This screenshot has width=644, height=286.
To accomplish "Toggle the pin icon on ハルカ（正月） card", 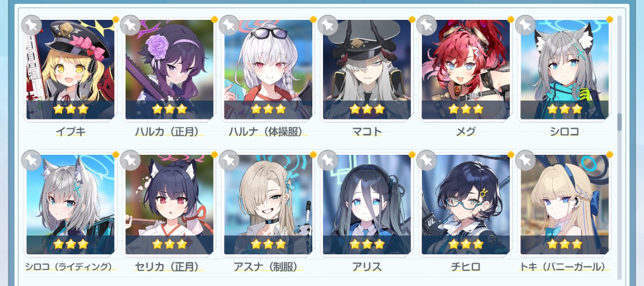I will click(130, 25).
